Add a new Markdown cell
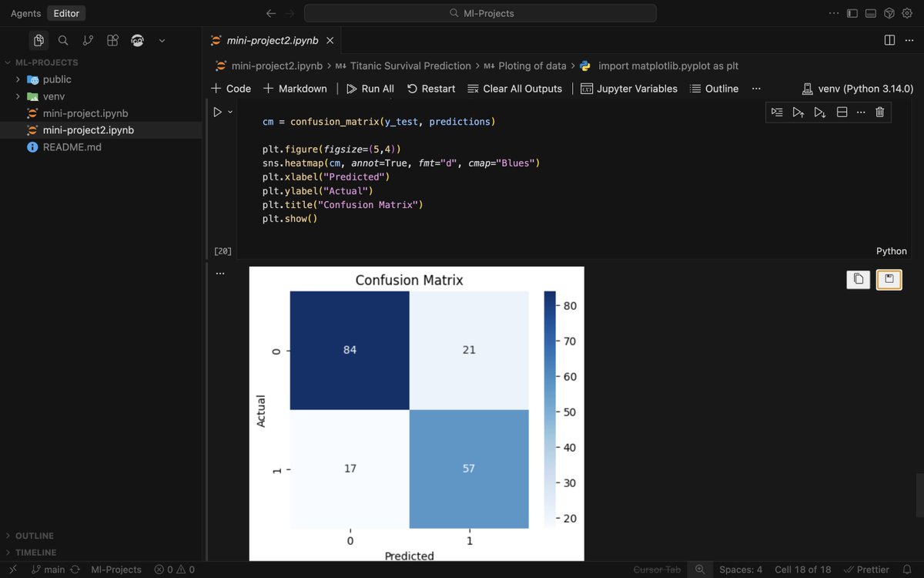The image size is (924, 578). click(x=295, y=89)
